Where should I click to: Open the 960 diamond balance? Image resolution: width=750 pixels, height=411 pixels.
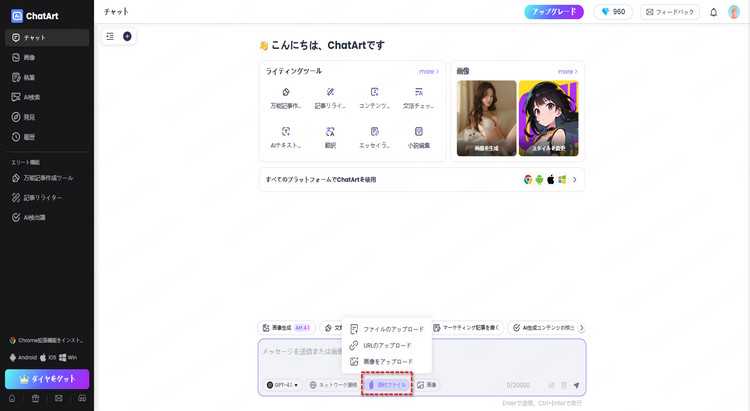pos(613,12)
